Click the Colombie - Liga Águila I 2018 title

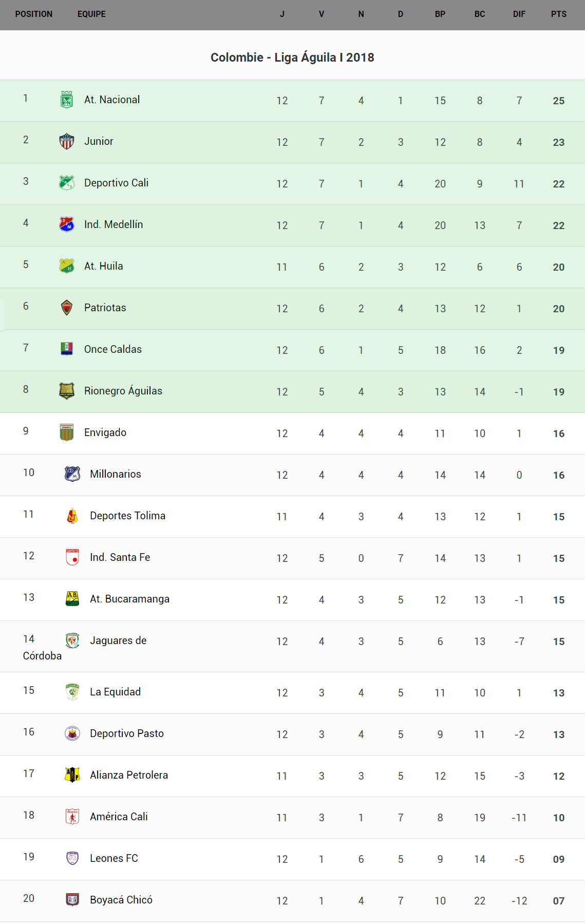pos(292,58)
